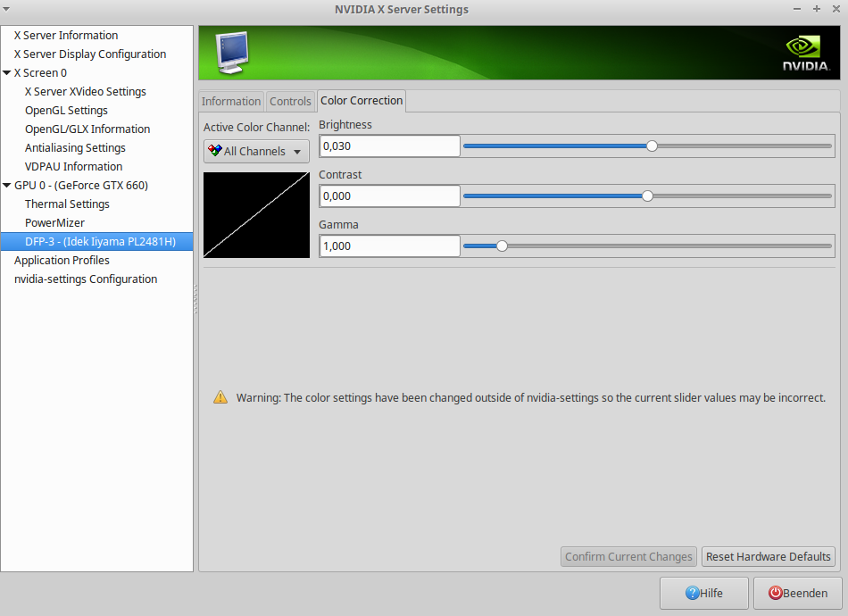The image size is (848, 616).
Task: Click the NVIDIA logo in banner
Action: (x=806, y=53)
